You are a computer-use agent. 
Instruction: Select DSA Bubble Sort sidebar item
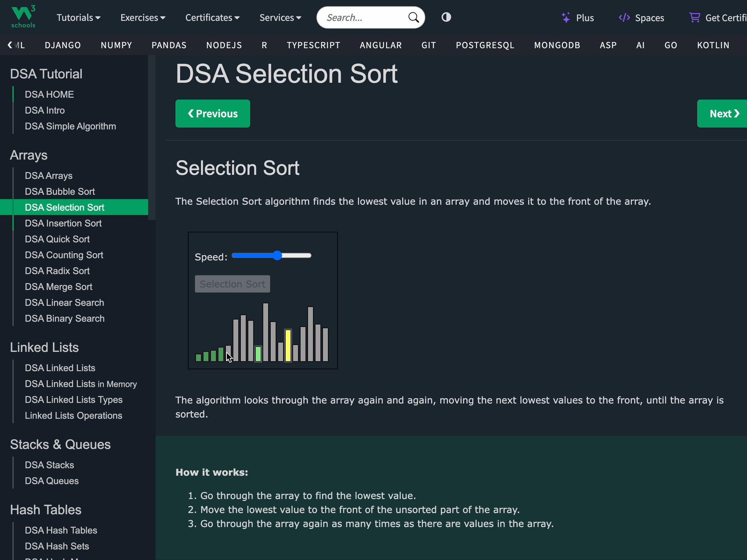59,191
